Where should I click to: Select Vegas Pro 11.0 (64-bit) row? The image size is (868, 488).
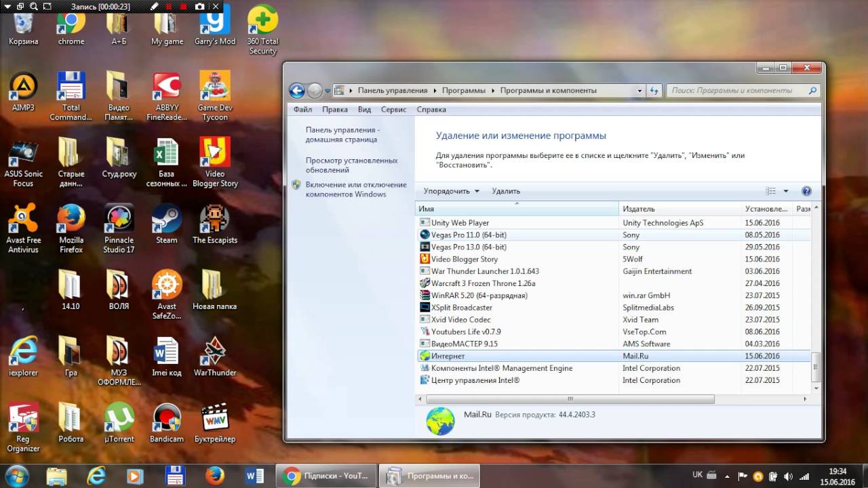coord(613,235)
